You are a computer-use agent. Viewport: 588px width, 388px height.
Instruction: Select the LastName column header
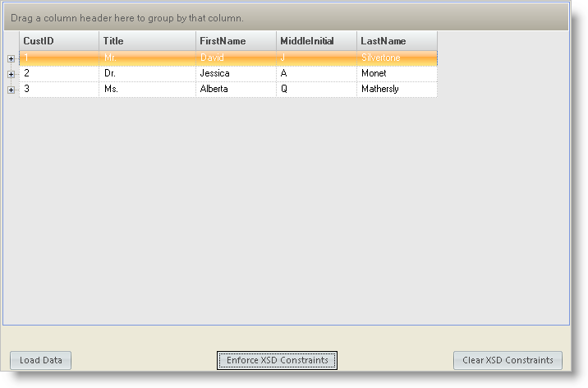click(397, 41)
